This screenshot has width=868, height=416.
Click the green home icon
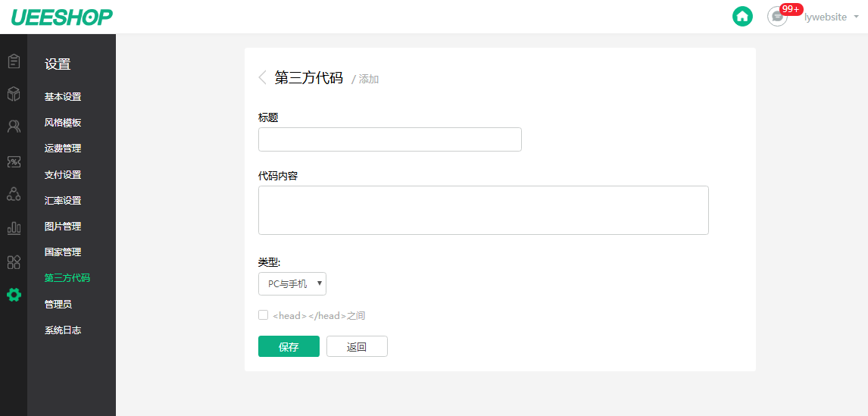click(743, 17)
